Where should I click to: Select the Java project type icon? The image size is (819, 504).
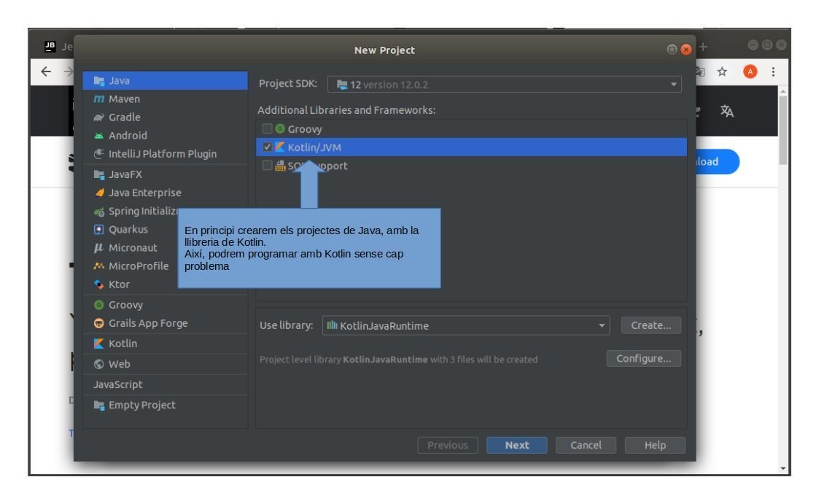click(x=98, y=80)
